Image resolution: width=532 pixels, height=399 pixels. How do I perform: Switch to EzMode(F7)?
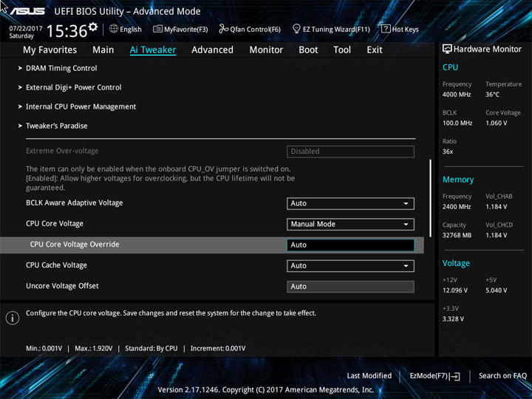pos(429,376)
